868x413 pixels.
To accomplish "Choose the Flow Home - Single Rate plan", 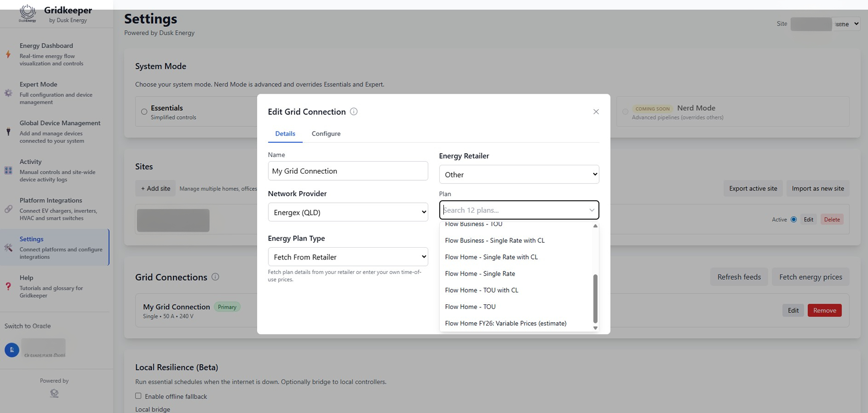I will (x=516, y=273).
